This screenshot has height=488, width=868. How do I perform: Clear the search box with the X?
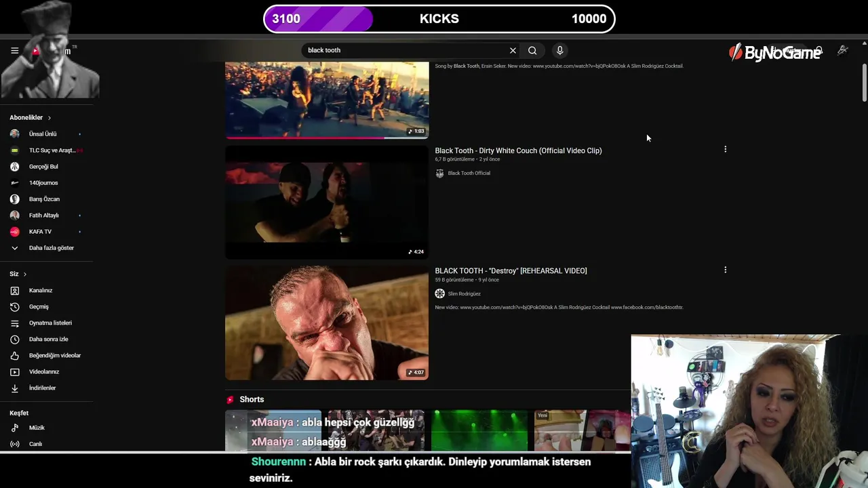[513, 50]
